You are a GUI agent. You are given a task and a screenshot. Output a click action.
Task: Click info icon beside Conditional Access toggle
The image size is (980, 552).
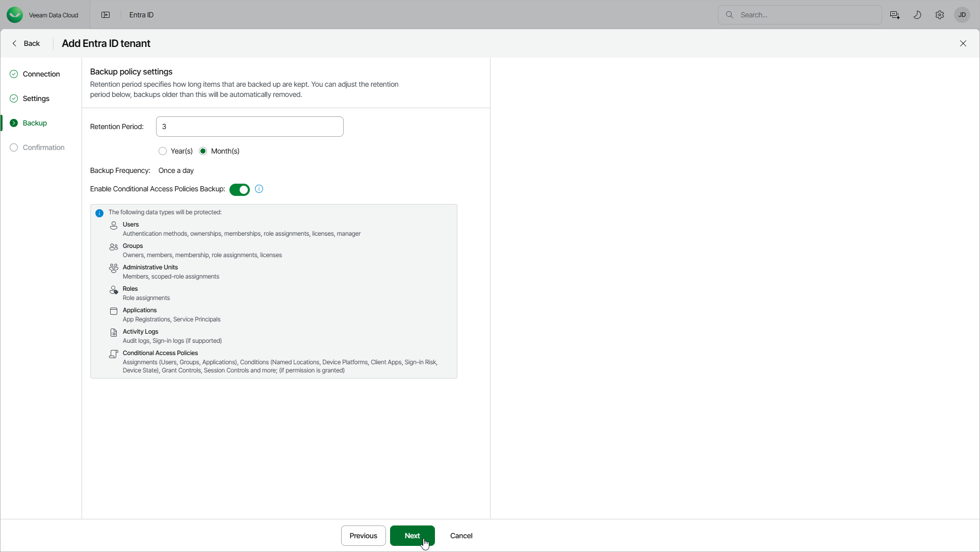259,189
